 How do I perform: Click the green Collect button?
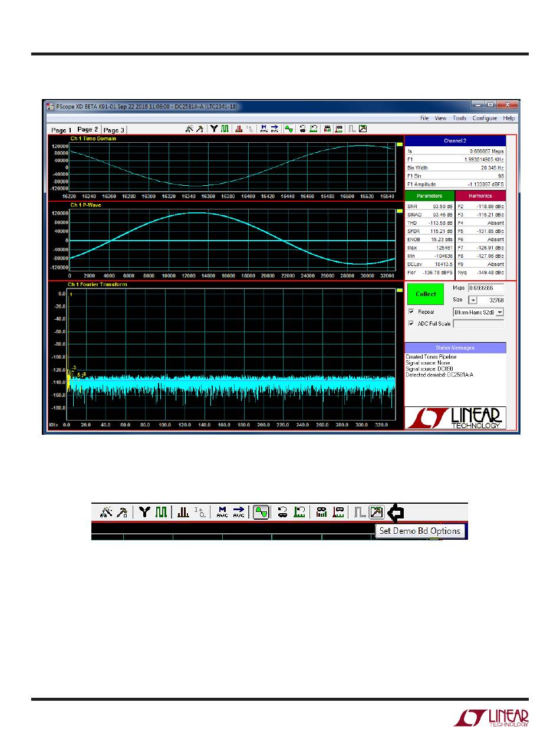tap(426, 294)
